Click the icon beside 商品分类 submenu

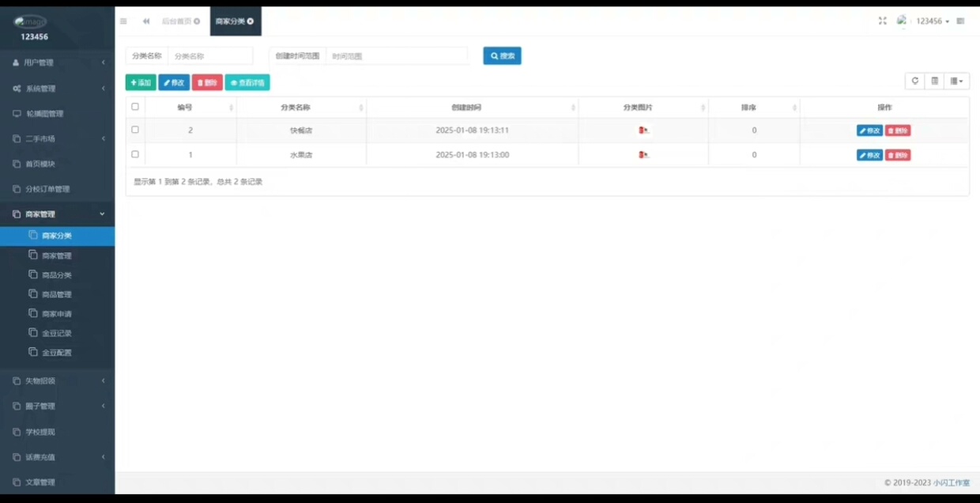(32, 274)
